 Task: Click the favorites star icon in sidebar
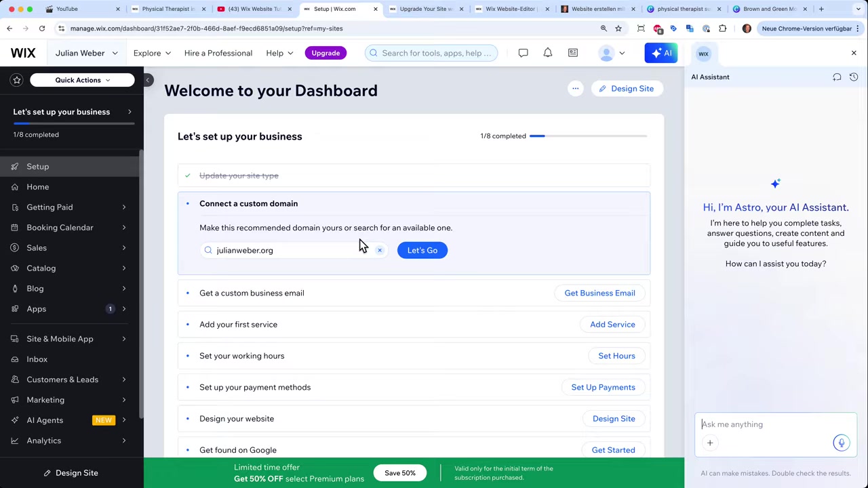17,80
